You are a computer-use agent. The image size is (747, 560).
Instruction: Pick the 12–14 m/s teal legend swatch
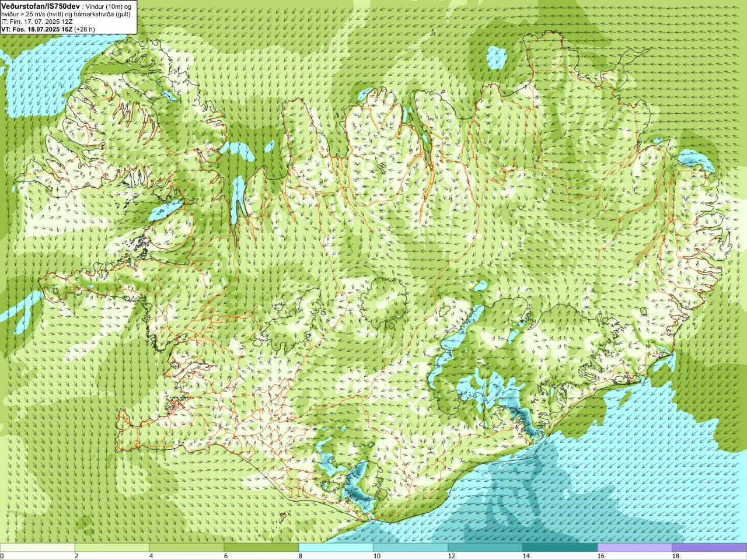coord(486,548)
